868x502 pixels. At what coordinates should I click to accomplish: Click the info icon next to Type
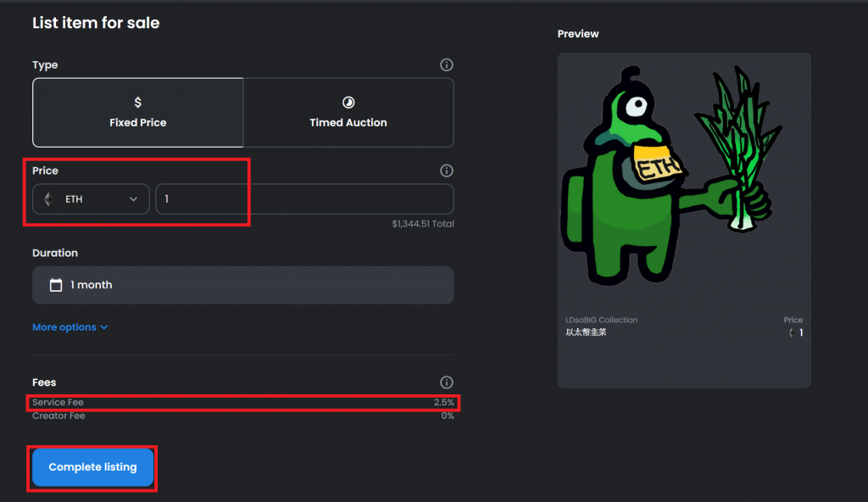(446, 64)
